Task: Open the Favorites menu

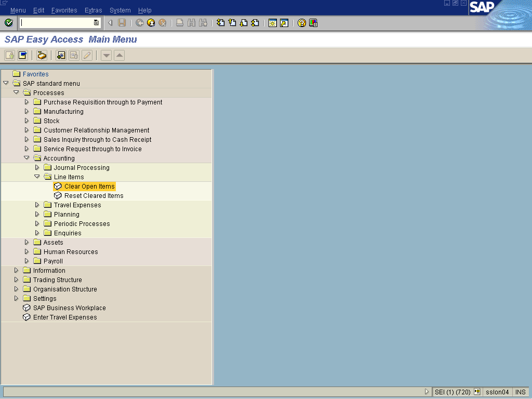Action: click(64, 10)
